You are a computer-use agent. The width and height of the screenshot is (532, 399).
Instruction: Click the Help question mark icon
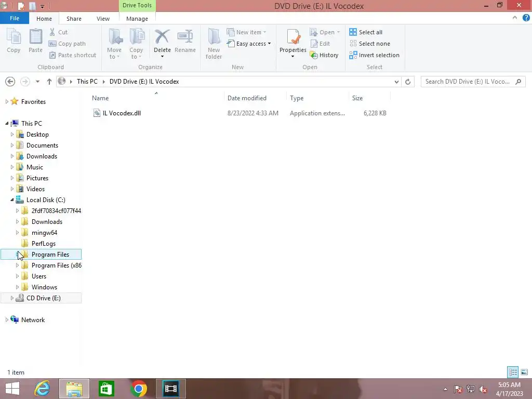click(x=526, y=18)
